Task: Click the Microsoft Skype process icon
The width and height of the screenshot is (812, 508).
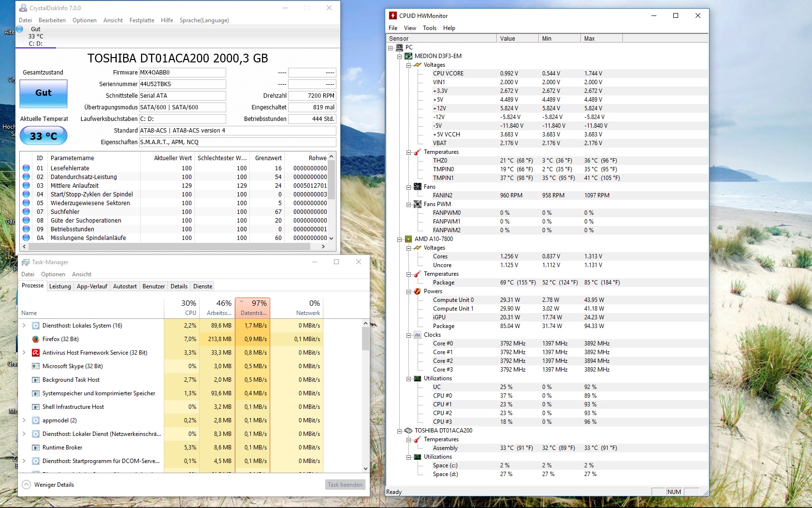Action: 35,366
